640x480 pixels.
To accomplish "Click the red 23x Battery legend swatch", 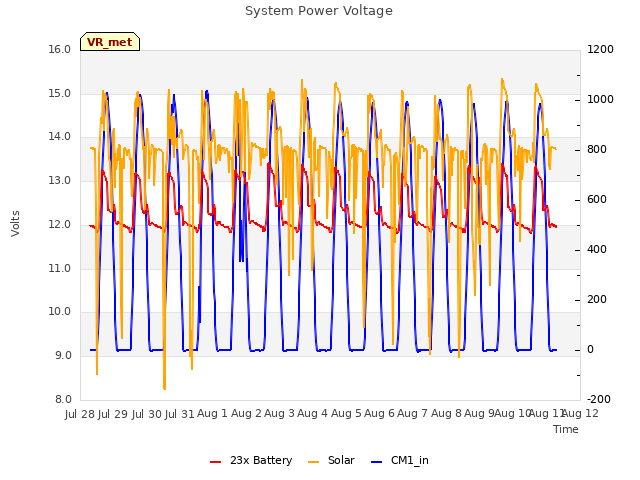I will pos(216,462).
